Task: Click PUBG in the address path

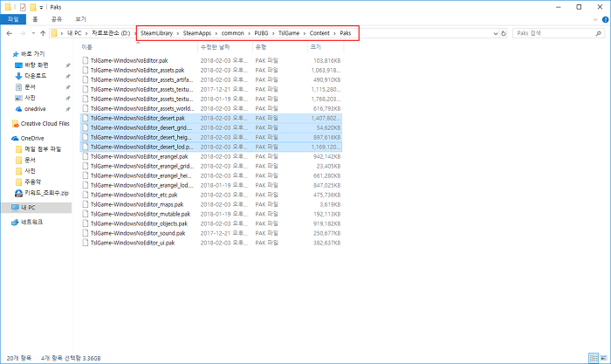Action: point(262,33)
